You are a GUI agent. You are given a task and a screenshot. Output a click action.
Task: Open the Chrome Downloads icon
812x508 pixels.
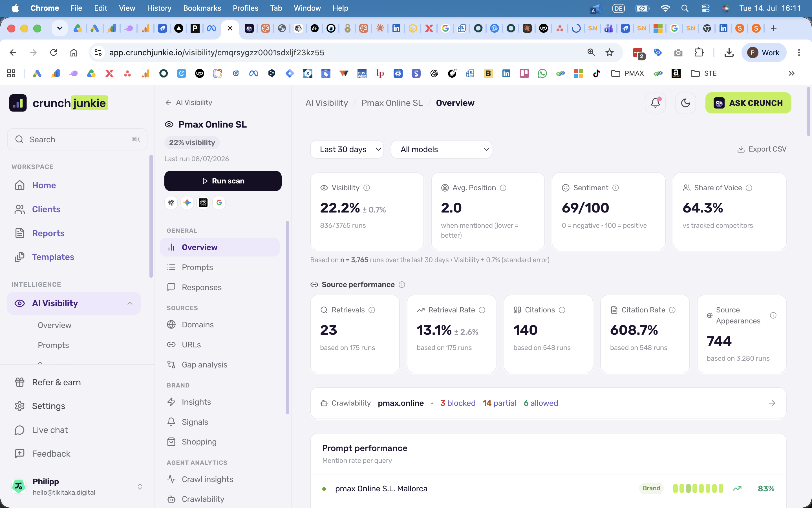click(729, 52)
